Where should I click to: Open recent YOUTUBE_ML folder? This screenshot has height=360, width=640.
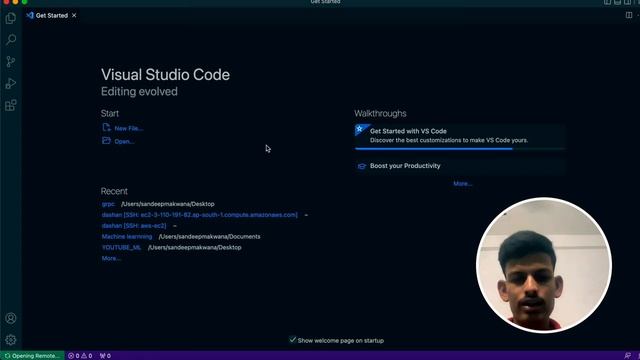tap(121, 247)
